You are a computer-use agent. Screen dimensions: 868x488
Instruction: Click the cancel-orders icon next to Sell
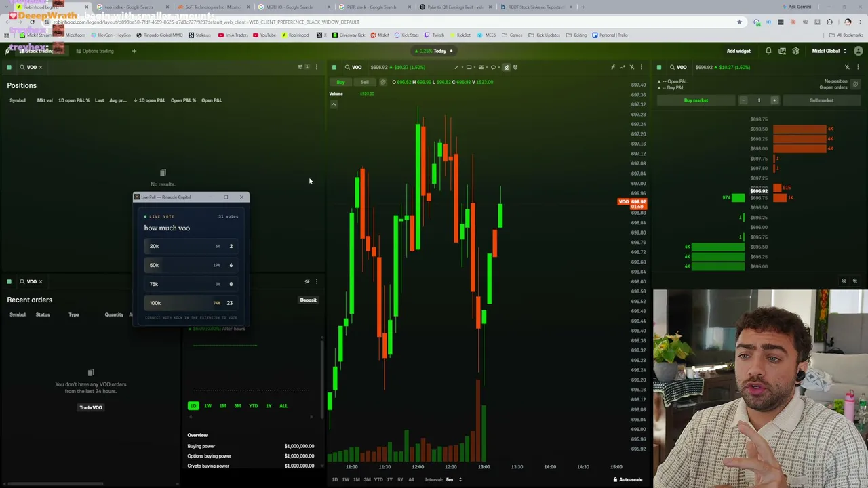pos(383,82)
